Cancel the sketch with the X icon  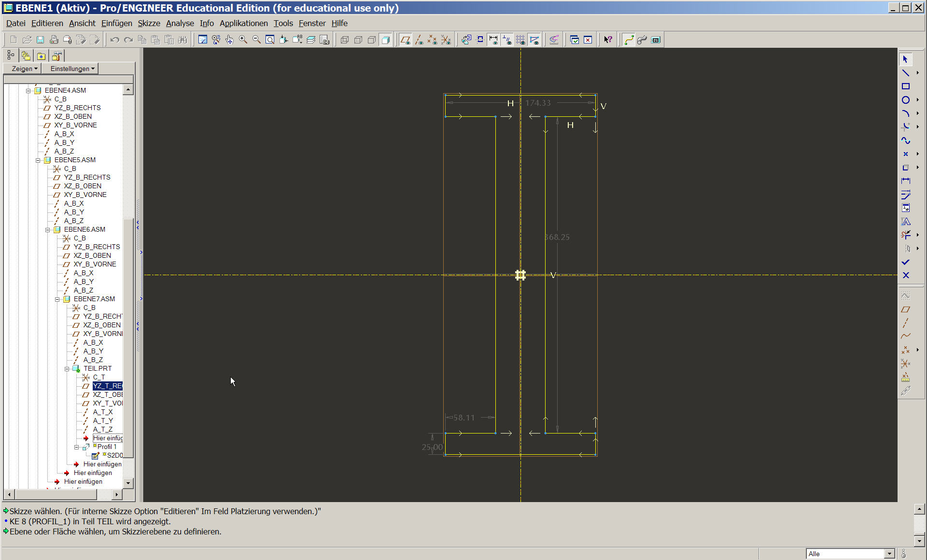coord(906,275)
